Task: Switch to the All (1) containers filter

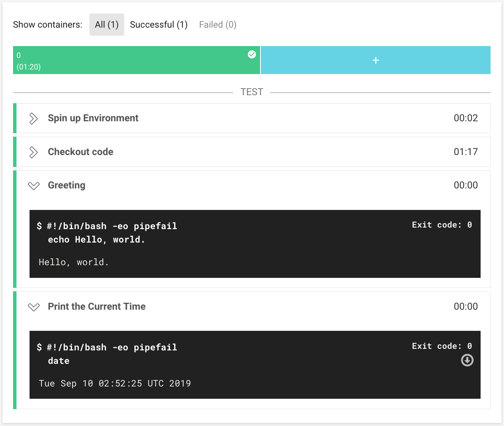Action: click(107, 25)
